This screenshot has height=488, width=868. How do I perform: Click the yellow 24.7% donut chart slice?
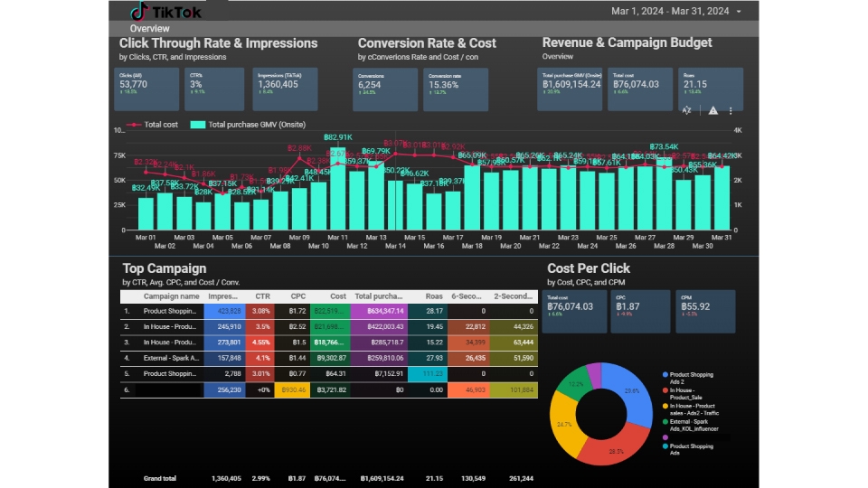click(565, 422)
